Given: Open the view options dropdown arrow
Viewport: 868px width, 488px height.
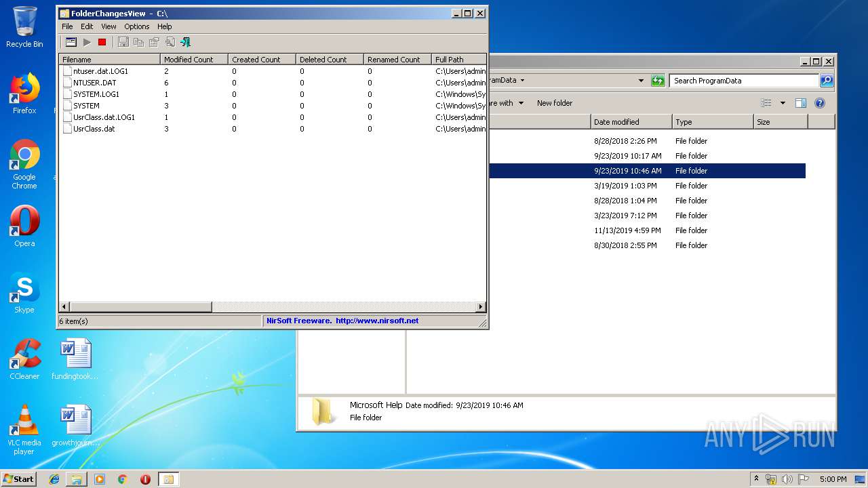Looking at the screenshot, I should 783,103.
